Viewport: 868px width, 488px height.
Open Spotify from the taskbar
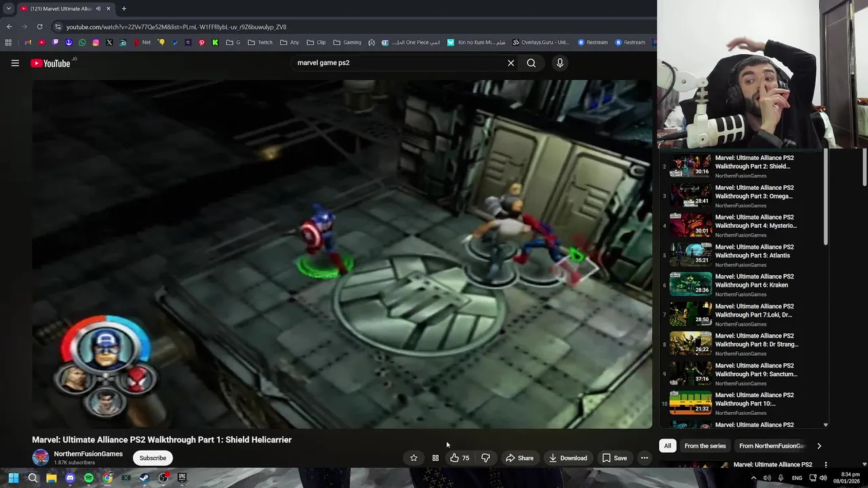(89, 478)
